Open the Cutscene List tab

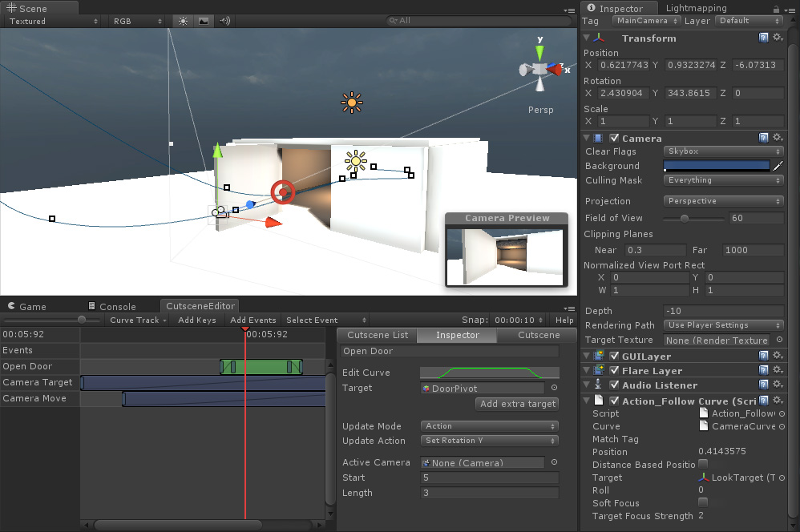click(x=378, y=335)
